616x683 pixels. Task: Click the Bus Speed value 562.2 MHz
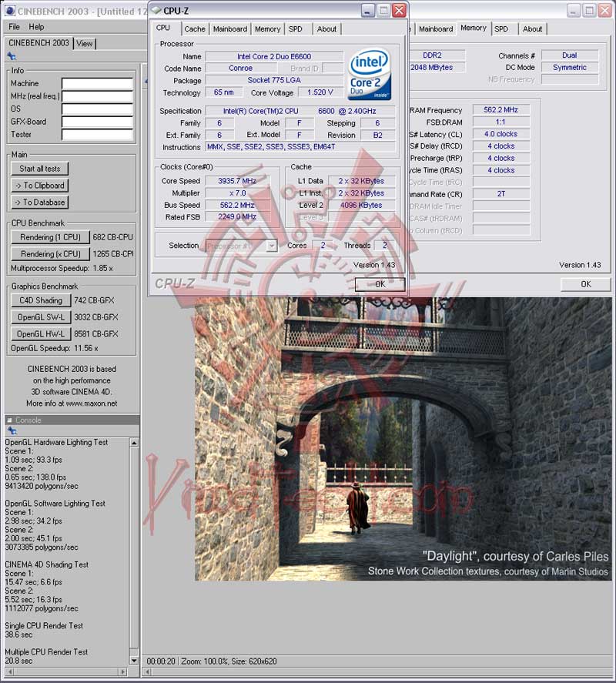tap(237, 205)
